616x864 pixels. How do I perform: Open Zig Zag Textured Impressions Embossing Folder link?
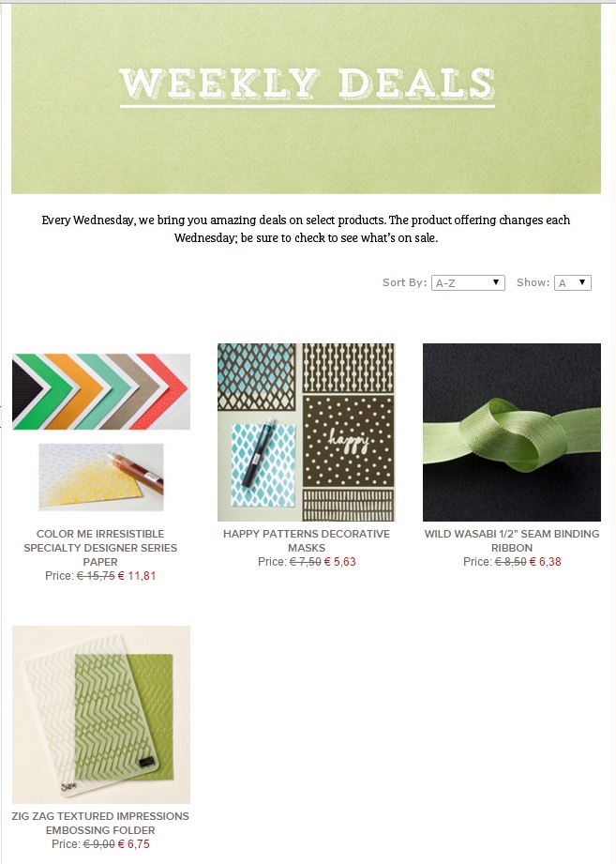pyautogui.click(x=100, y=823)
